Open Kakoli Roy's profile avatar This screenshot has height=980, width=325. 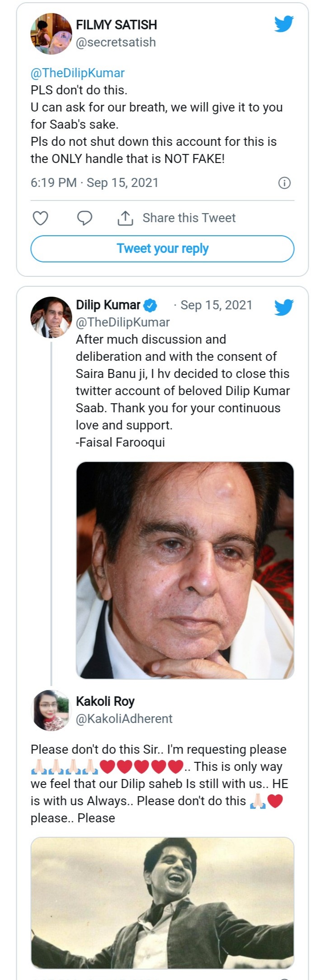(51, 710)
